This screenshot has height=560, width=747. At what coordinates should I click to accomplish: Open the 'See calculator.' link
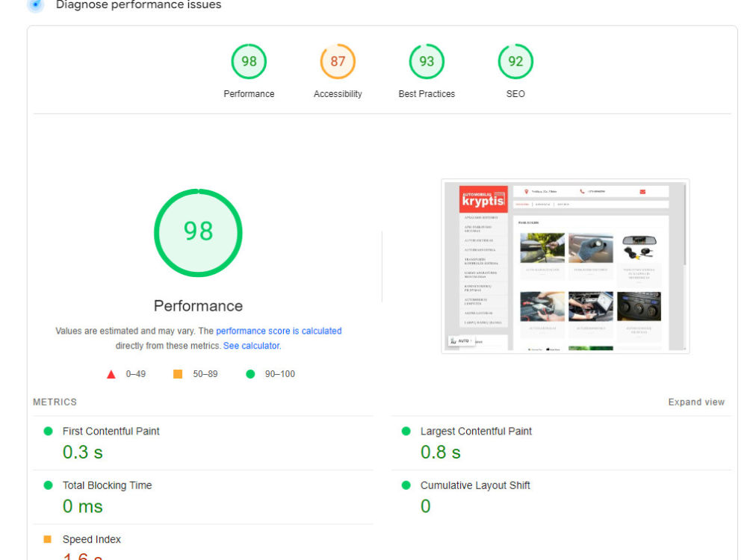(x=252, y=346)
